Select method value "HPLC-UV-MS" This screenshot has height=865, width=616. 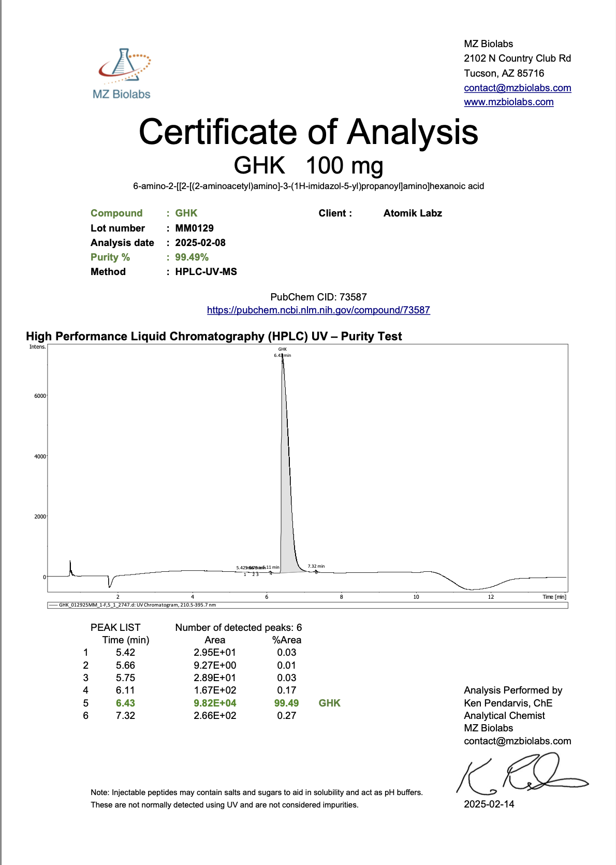coord(206,271)
